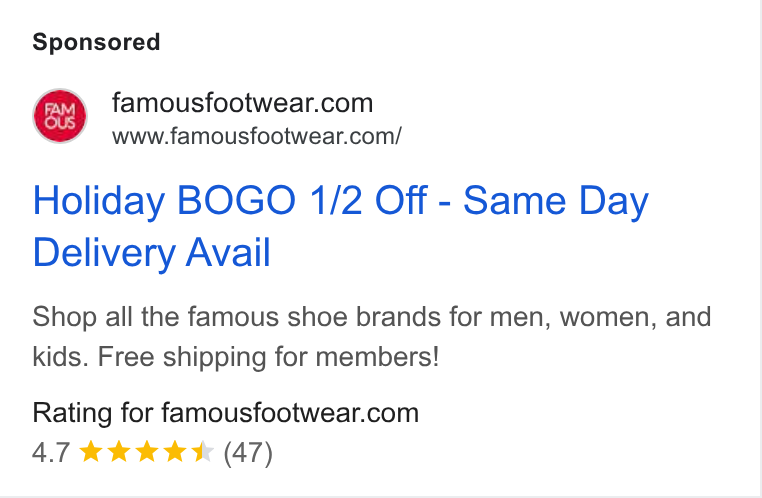Click 'BOGO 1/2 Off' in the ad title
Viewport: 762px width, 498px height.
click(x=302, y=200)
